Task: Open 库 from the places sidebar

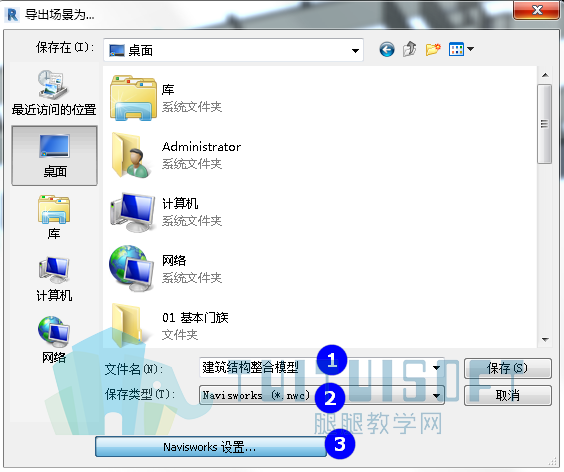Action: pyautogui.click(x=54, y=217)
